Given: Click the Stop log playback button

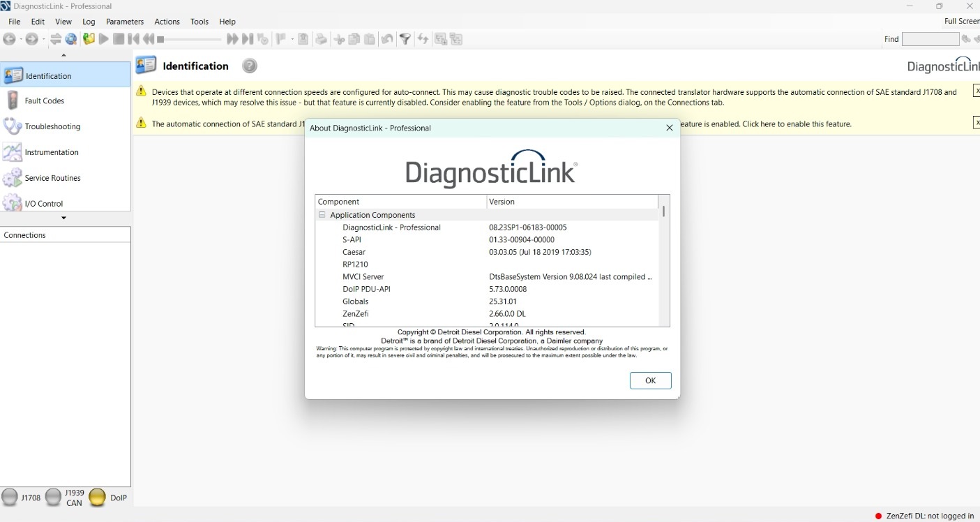Looking at the screenshot, I should [x=119, y=39].
